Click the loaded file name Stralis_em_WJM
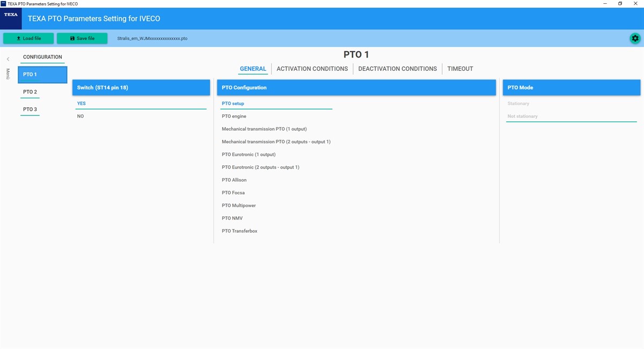The width and height of the screenshot is (644, 349). click(x=152, y=39)
